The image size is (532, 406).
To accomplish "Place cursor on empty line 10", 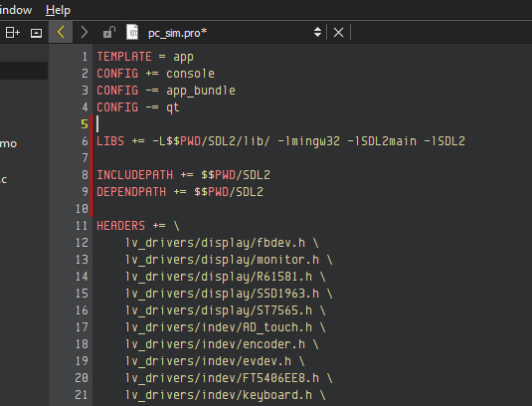I will (x=312, y=209).
